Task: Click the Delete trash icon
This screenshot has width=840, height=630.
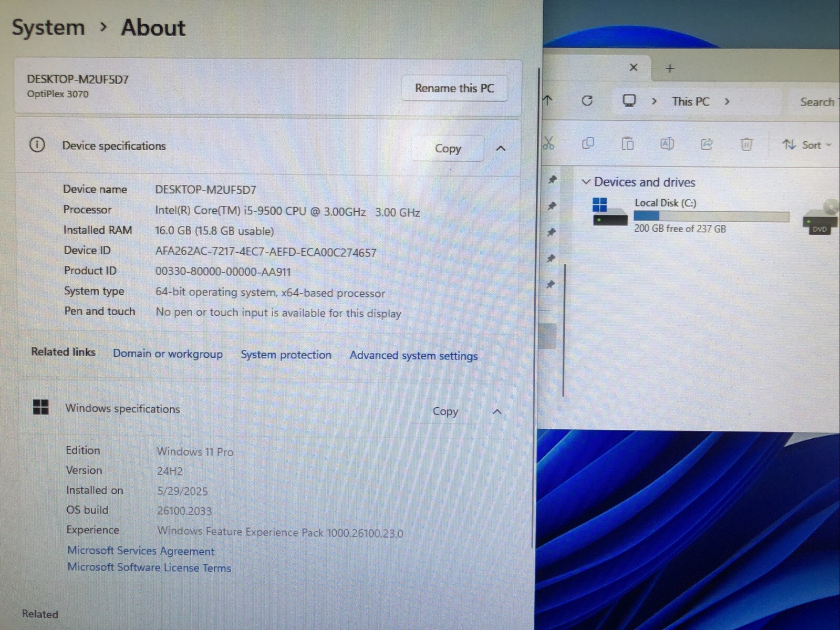Action: click(746, 144)
